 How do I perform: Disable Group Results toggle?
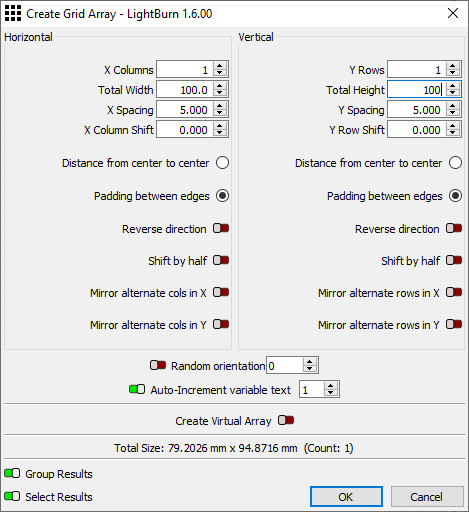12,473
